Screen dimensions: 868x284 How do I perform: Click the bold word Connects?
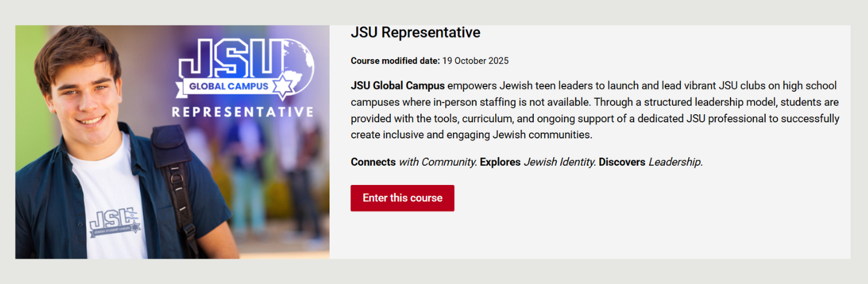coord(373,162)
